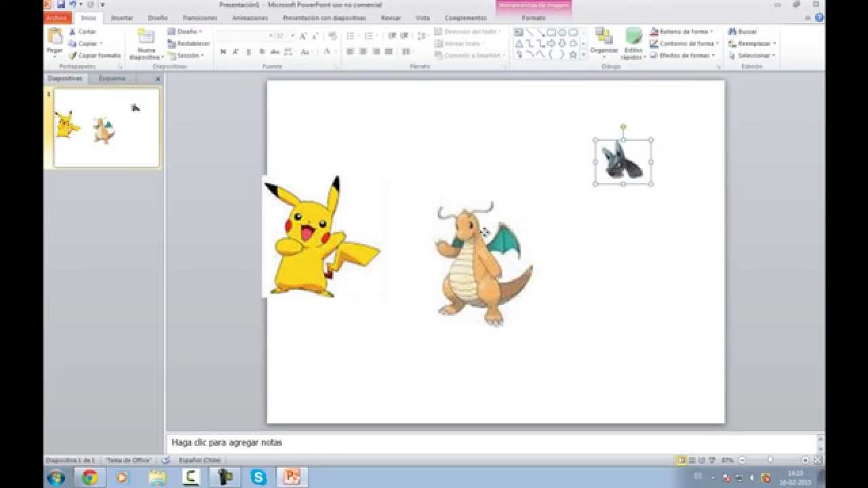This screenshot has height=488, width=868.
Task: Switch to Transiciones ribbon tab
Action: tap(199, 18)
